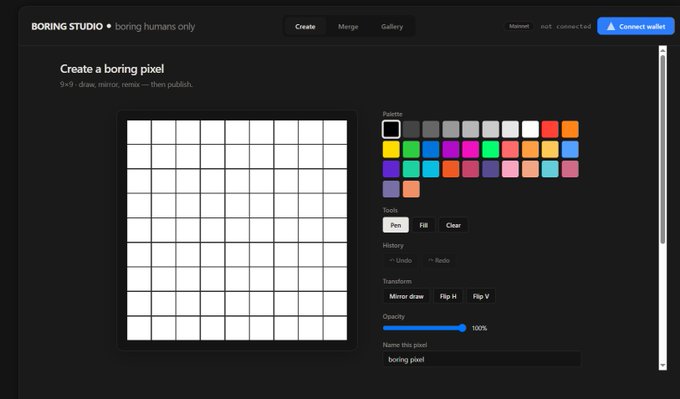
Task: Clear the canvas with Clear button
Action: point(453,225)
